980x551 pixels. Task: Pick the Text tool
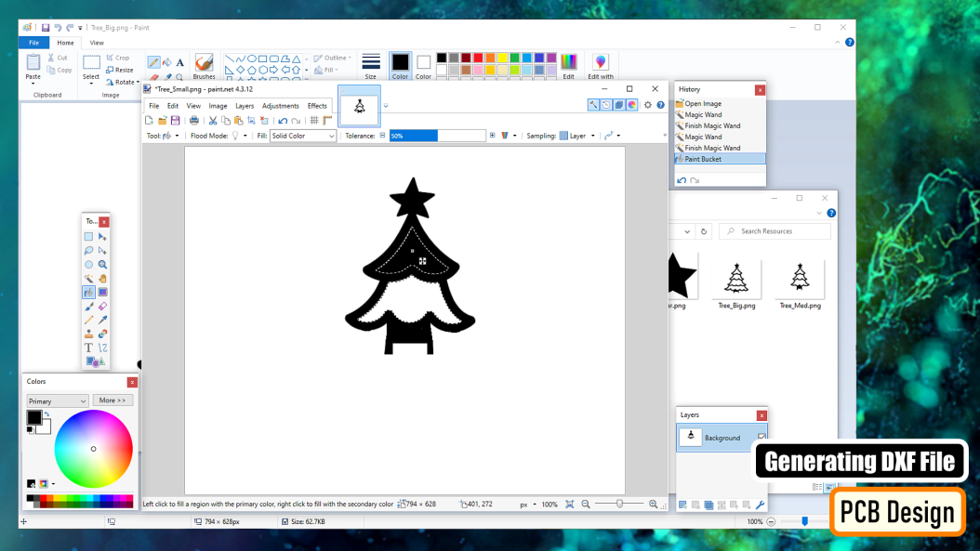point(89,348)
